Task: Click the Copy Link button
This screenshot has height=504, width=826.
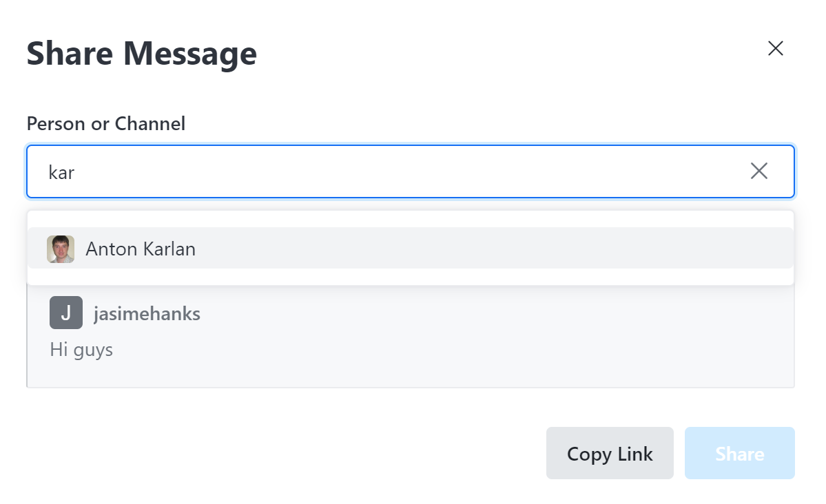Action: pyautogui.click(x=609, y=453)
